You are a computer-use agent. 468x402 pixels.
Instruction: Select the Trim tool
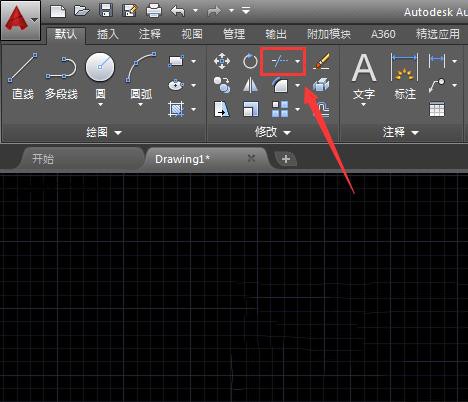pos(280,61)
